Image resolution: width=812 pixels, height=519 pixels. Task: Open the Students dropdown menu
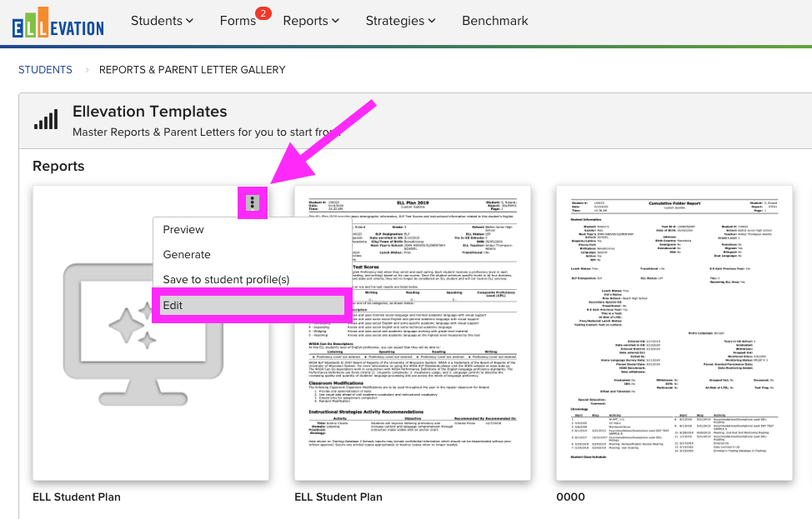click(x=162, y=21)
